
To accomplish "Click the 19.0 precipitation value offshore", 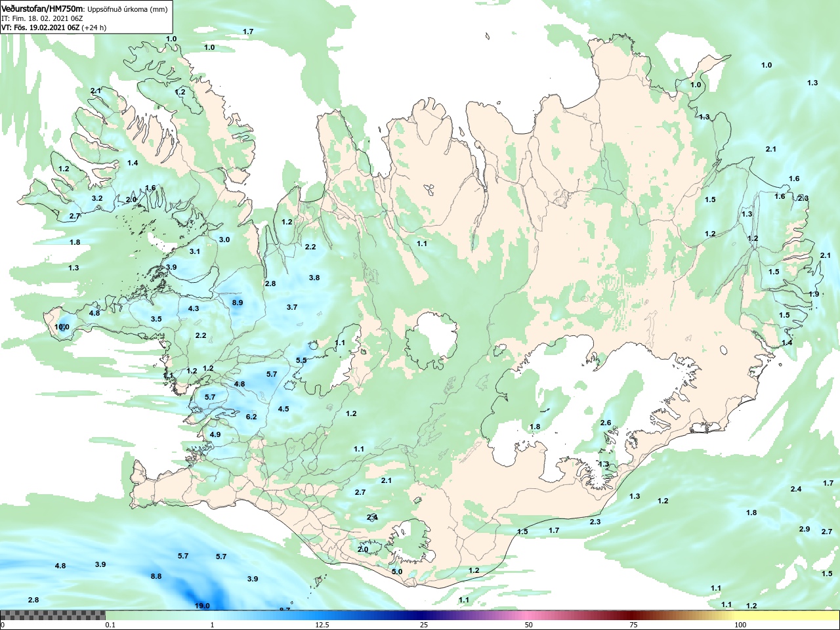I will coord(202,606).
